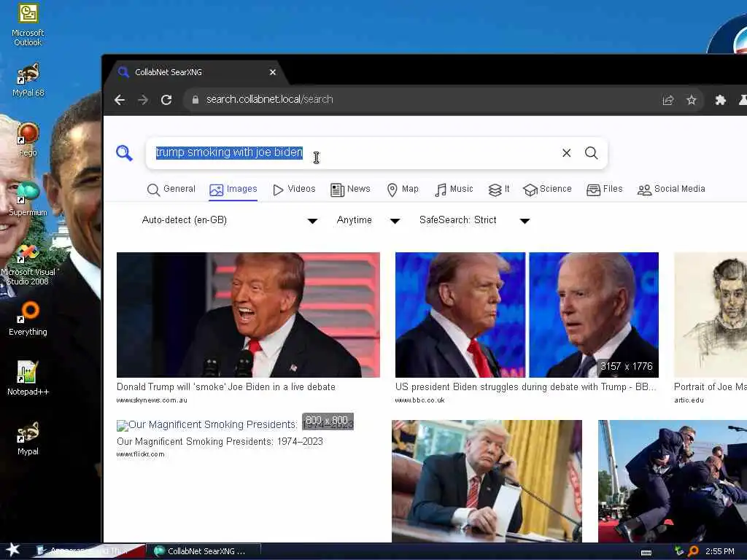Submit search with magnifier button
This screenshot has height=560, width=747.
tap(591, 153)
